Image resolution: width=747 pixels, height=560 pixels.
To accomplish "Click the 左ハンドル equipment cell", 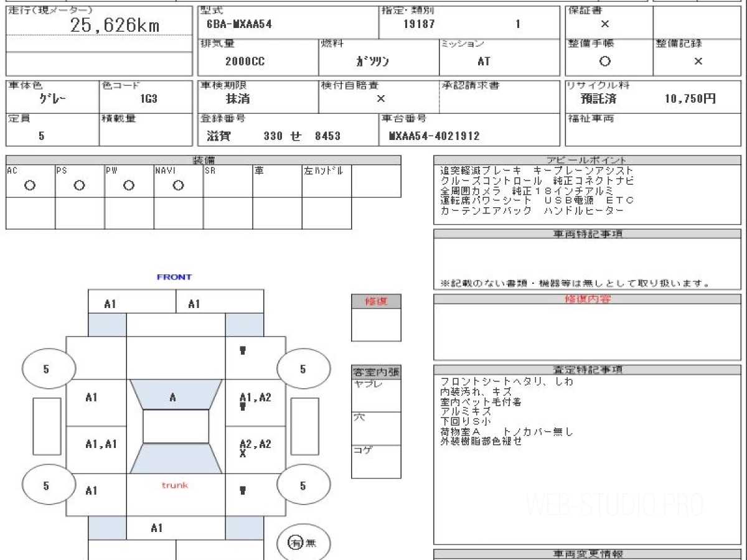I will [x=327, y=181].
